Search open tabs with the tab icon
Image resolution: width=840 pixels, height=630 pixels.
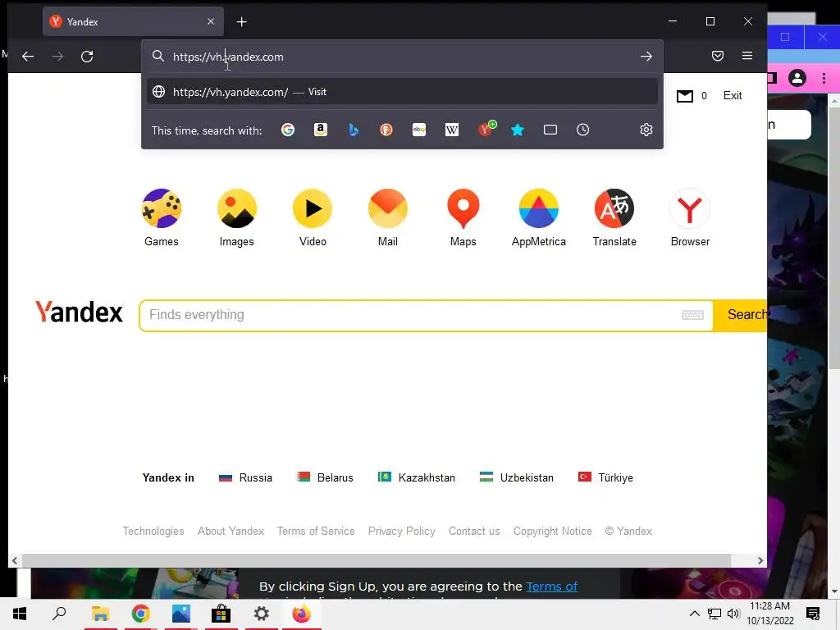pos(550,130)
